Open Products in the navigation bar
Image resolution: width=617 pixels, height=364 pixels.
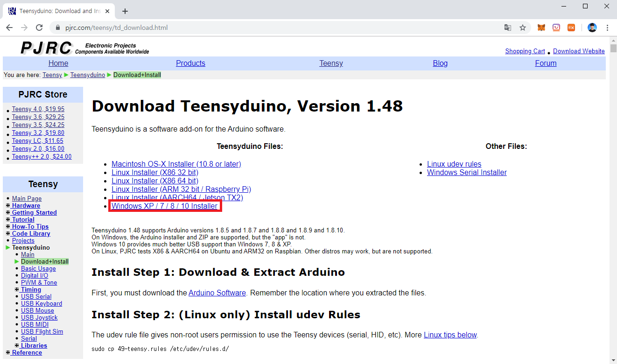pos(190,63)
